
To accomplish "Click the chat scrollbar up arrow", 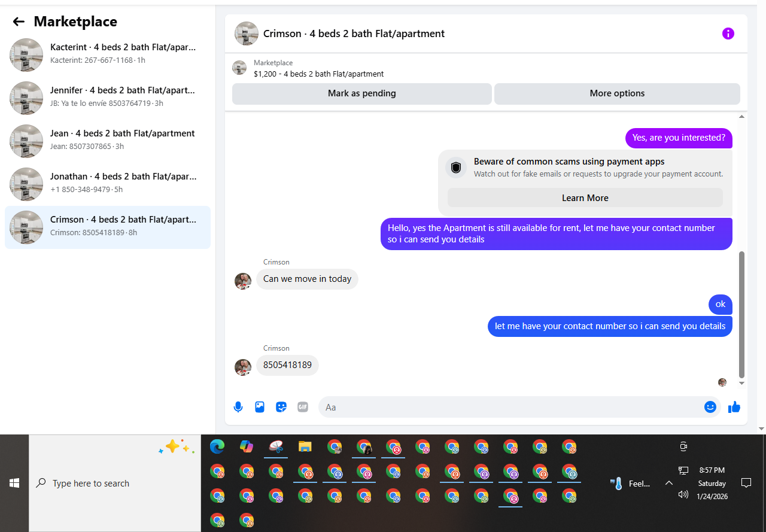I will pos(742,116).
